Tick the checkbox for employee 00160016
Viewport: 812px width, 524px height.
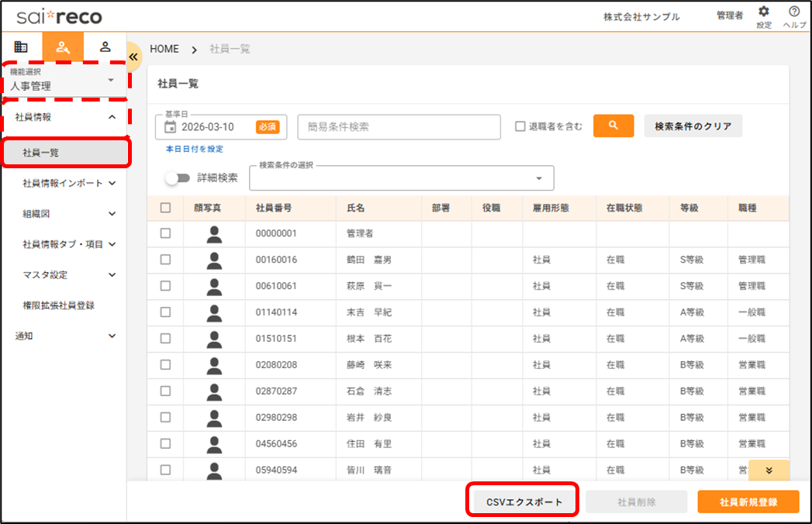pos(165,260)
